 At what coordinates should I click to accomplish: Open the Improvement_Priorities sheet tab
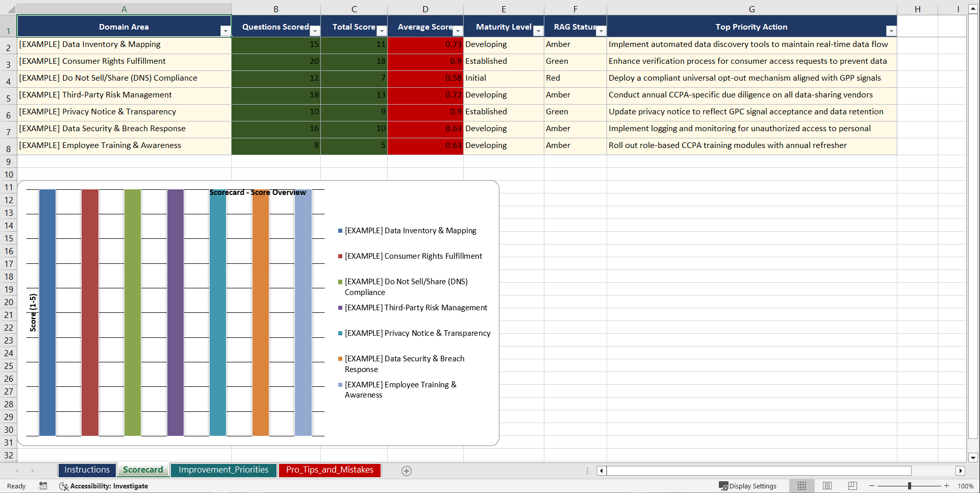click(223, 470)
